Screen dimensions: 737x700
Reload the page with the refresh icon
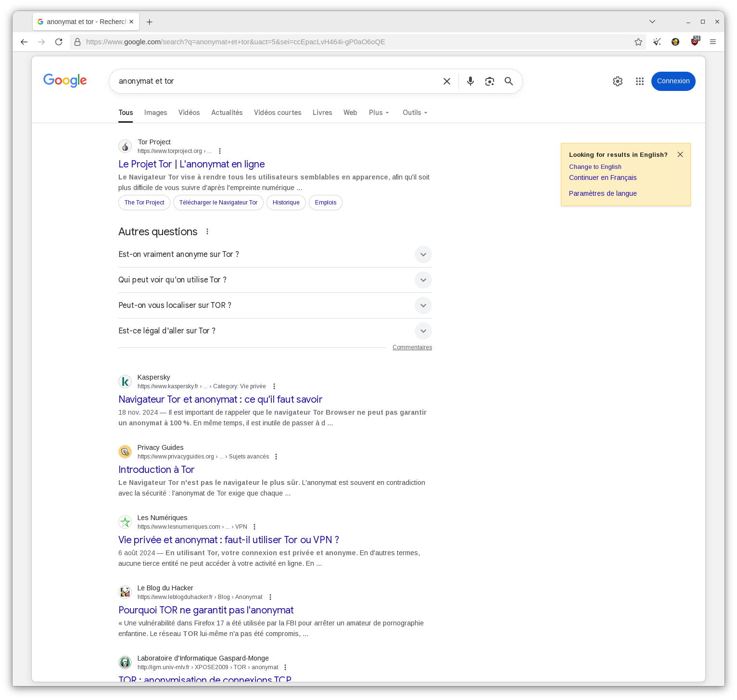[59, 42]
